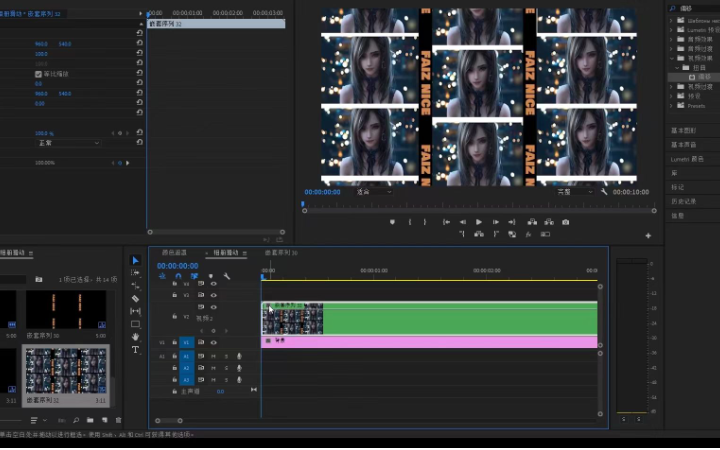Solo audio track A2 with S button
This screenshot has height=450, width=720.
click(226, 368)
